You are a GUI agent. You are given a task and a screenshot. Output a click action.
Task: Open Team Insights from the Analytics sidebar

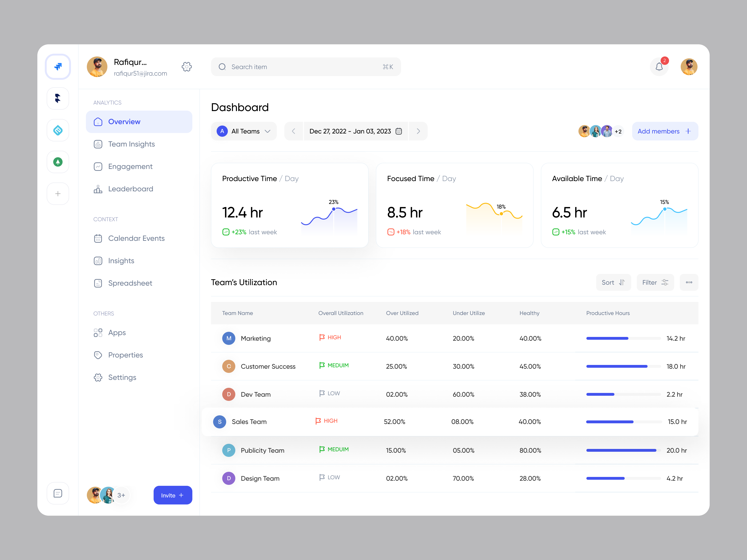pos(131,144)
